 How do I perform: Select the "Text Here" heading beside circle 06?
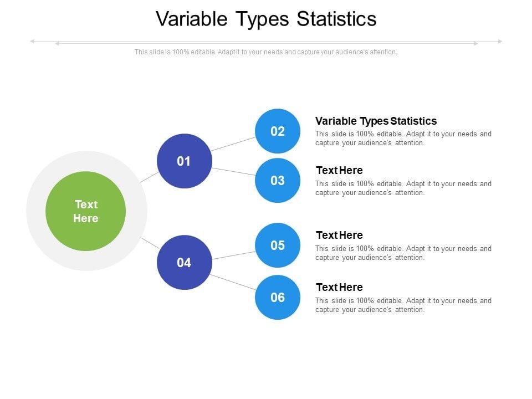(x=339, y=287)
